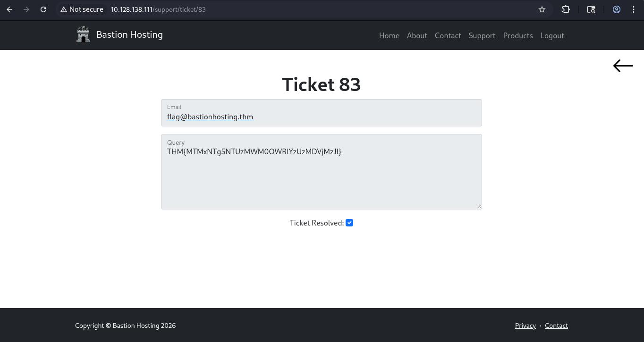The width and height of the screenshot is (644, 342).
Task: Open the Chrome three-dot menu
Action: [x=634, y=9]
